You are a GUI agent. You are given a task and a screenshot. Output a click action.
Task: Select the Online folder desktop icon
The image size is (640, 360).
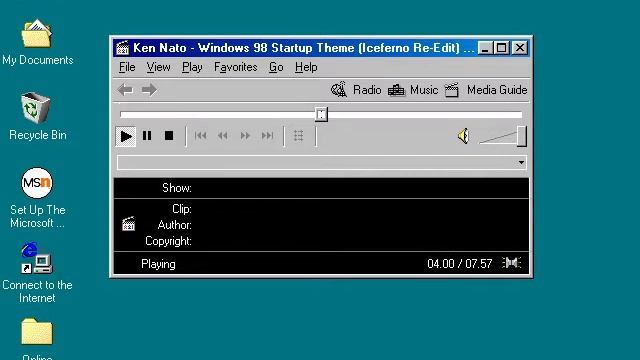click(37, 339)
